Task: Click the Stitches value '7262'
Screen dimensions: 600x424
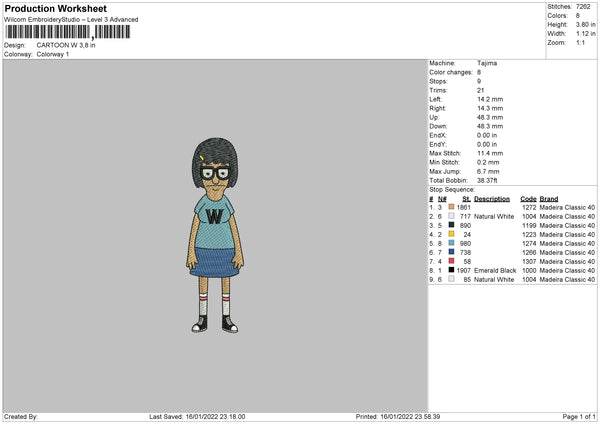Action: click(583, 7)
